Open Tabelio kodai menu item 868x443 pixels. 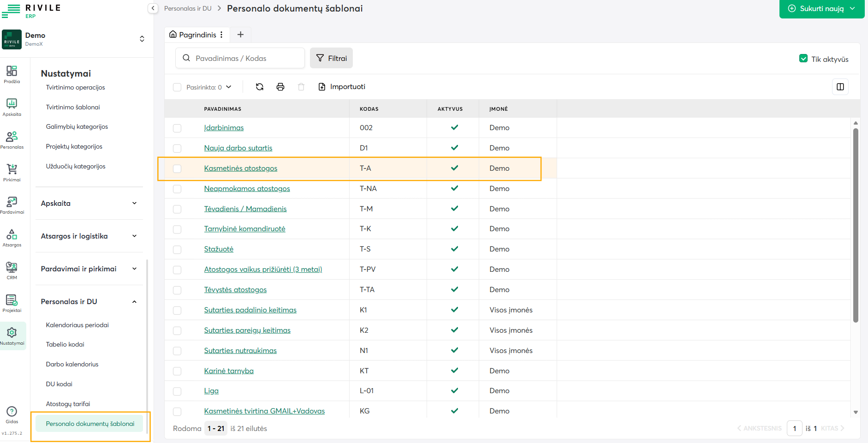click(65, 344)
